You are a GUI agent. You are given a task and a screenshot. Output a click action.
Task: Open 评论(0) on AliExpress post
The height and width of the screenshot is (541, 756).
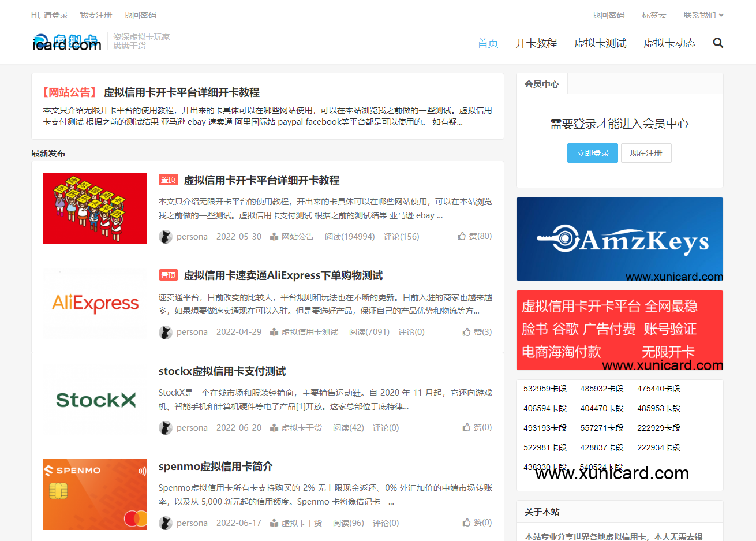click(411, 332)
